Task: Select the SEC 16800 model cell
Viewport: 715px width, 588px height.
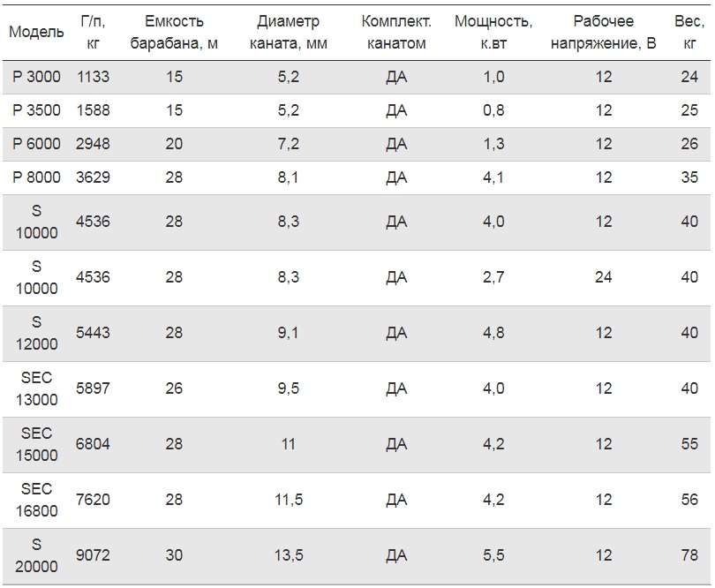Action: tap(36, 500)
